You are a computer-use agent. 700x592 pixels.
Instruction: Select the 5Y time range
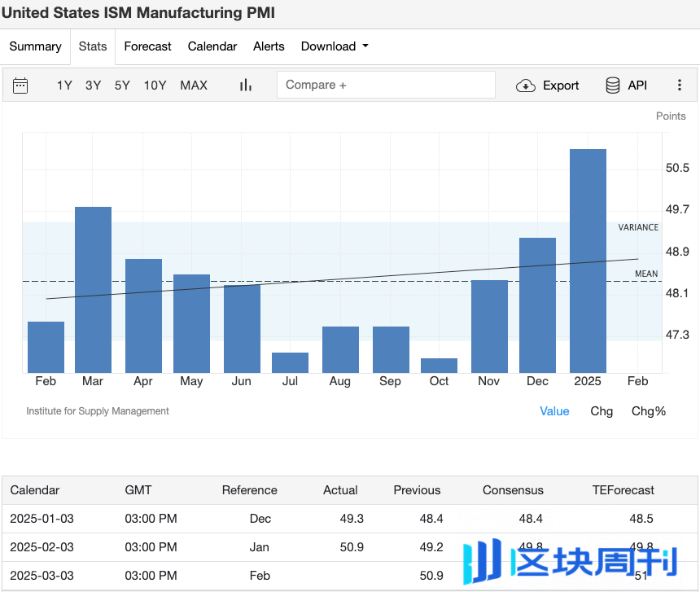(x=122, y=86)
